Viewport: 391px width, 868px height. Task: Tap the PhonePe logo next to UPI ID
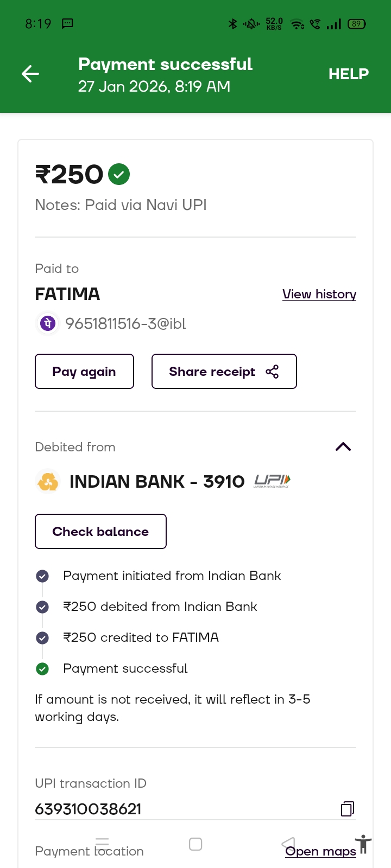(48, 324)
